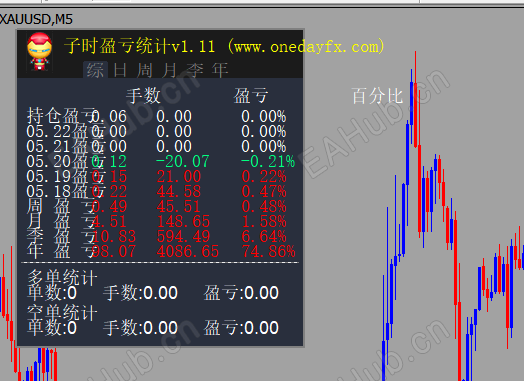Click the 45.51 weekly profit value

178,207
